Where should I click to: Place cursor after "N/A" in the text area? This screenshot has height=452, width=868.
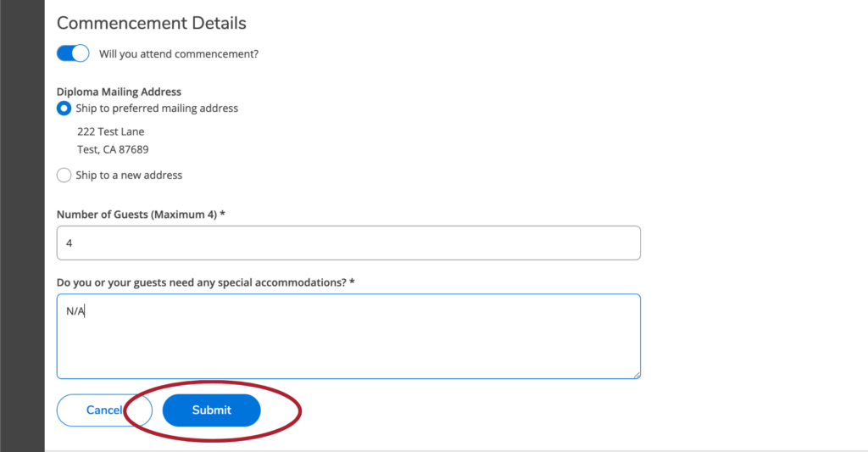(86, 311)
